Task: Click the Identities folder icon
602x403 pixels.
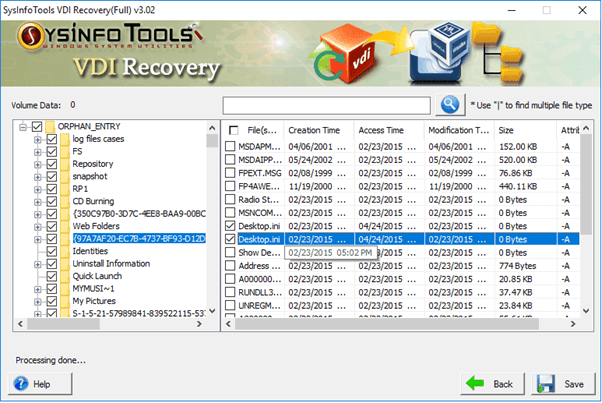Action: tap(64, 251)
